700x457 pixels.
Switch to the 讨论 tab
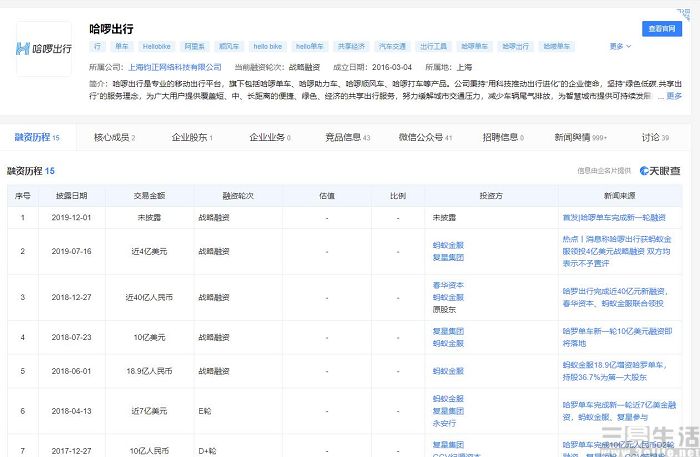pos(655,137)
